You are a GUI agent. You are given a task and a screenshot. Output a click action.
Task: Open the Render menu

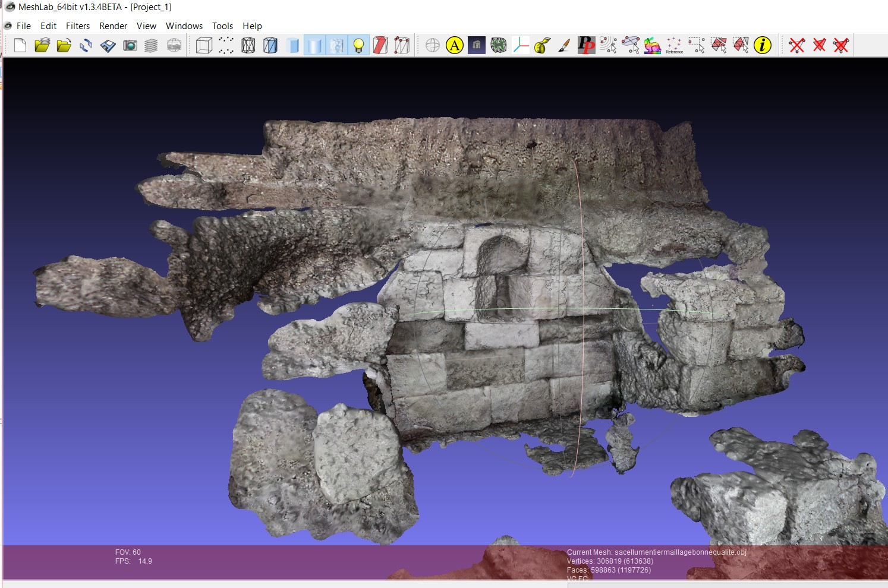113,26
